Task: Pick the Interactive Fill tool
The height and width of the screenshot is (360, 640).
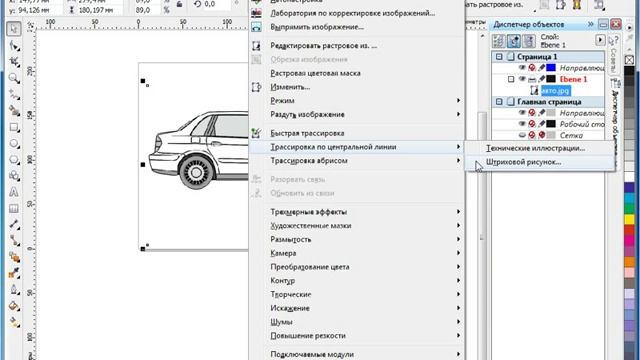Action: point(14,322)
